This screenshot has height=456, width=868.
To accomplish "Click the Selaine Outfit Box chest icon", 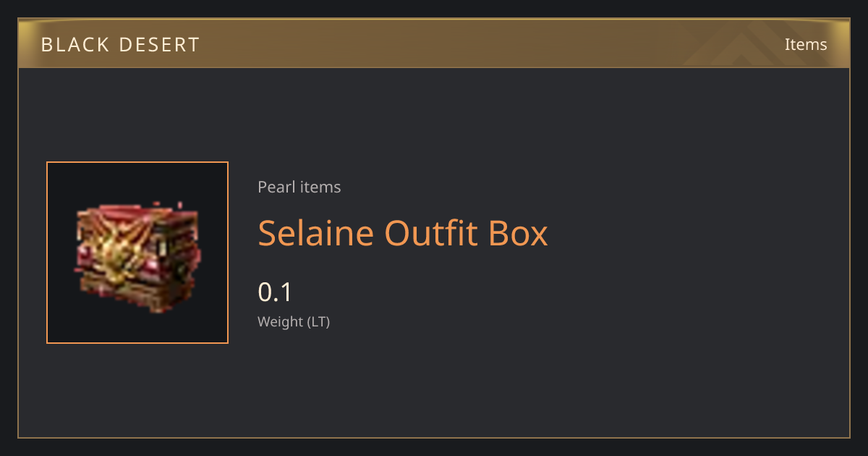I will [x=137, y=255].
